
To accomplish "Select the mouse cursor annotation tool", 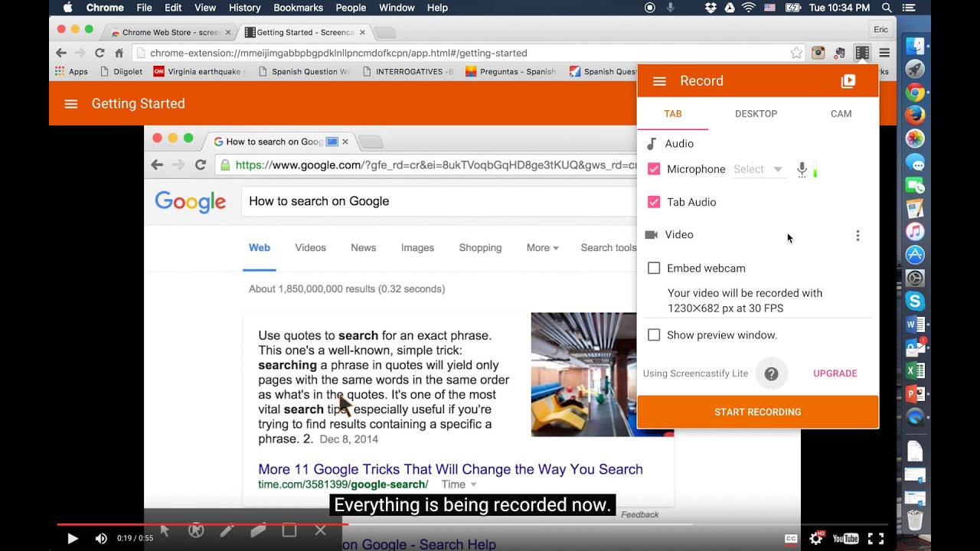I will pyautogui.click(x=165, y=530).
